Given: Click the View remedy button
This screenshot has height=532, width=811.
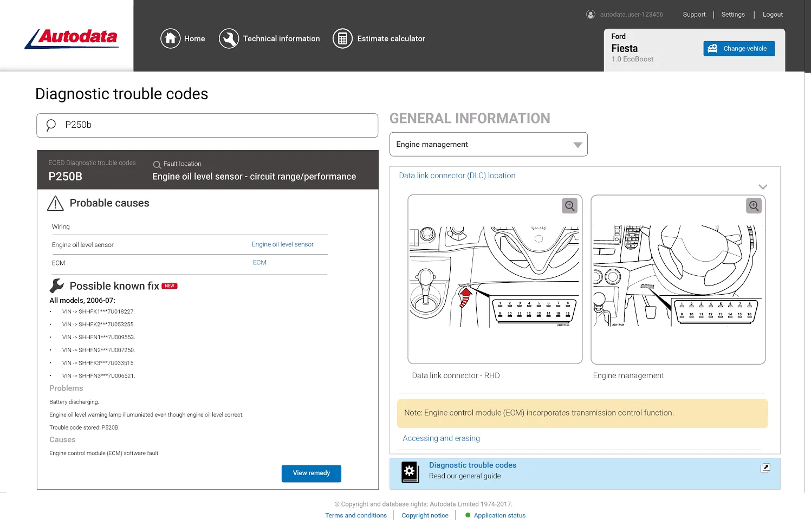Looking at the screenshot, I should 312,473.
